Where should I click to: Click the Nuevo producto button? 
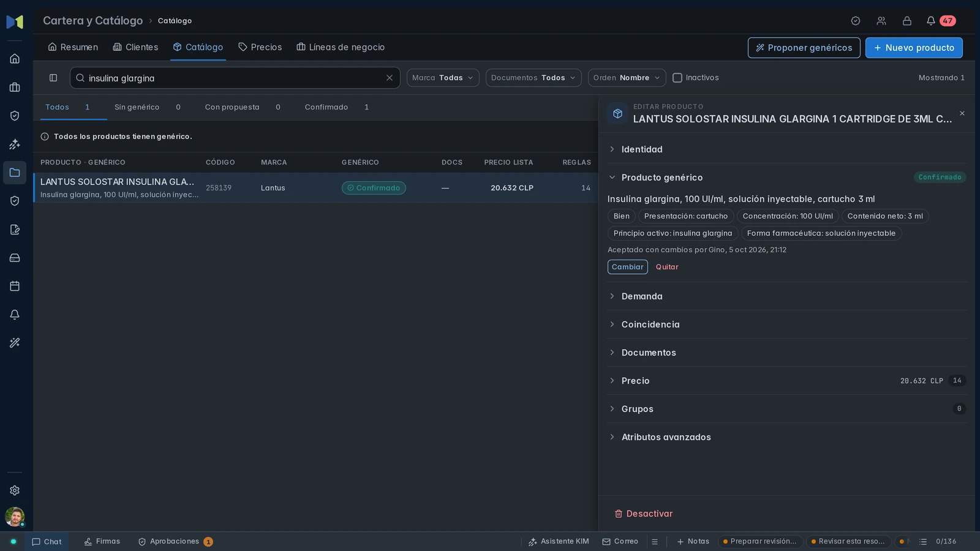point(914,48)
